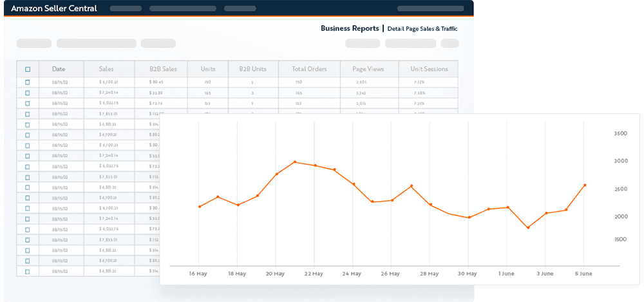Viewport: 644px width, 302px height.
Task: Sort by the Date column header
Action: 59,69
